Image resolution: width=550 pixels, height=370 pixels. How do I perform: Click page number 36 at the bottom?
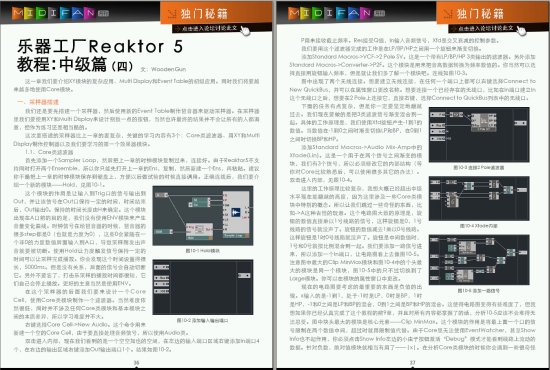coord(136,363)
